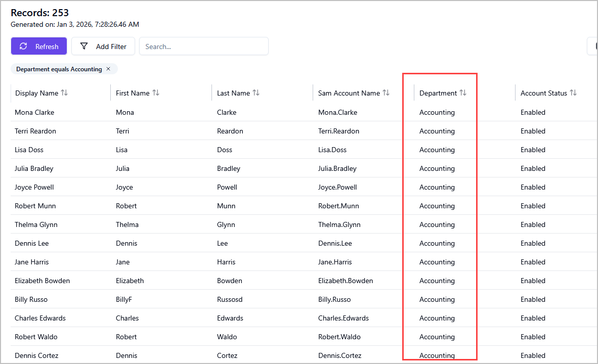Sort the table by Display Name arrows
Viewport: 598px width, 364px height.
pos(64,93)
